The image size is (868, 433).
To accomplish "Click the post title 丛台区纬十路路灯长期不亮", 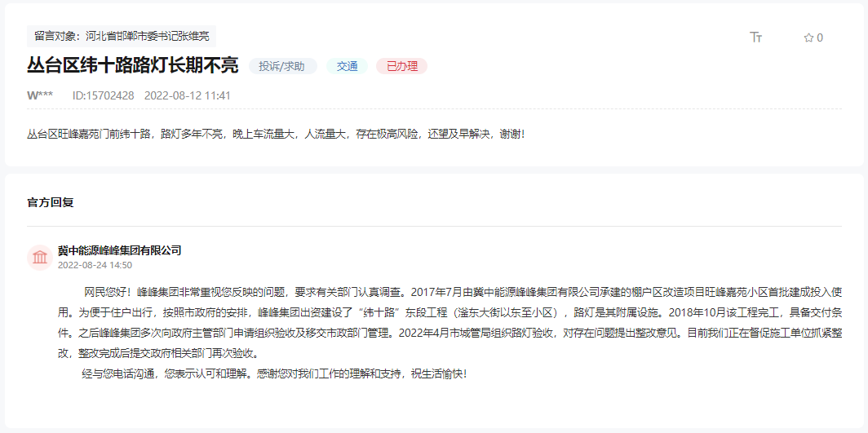I will 133,66.
